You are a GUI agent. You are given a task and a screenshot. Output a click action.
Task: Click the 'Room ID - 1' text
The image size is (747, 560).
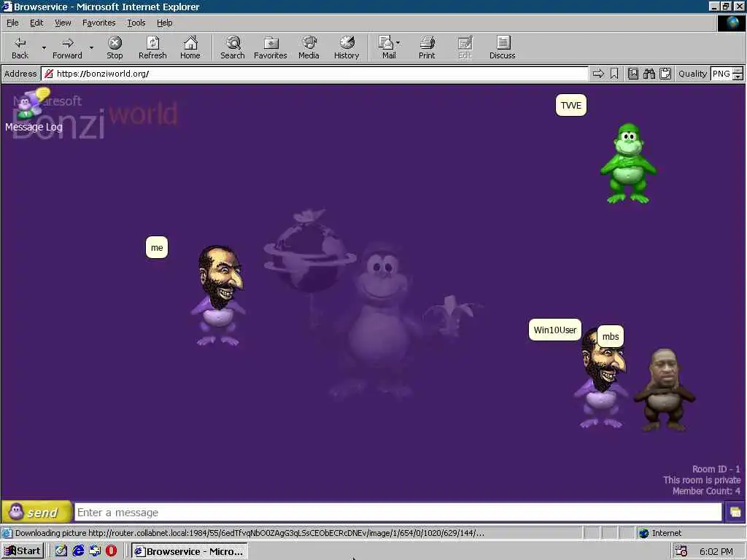pos(716,469)
